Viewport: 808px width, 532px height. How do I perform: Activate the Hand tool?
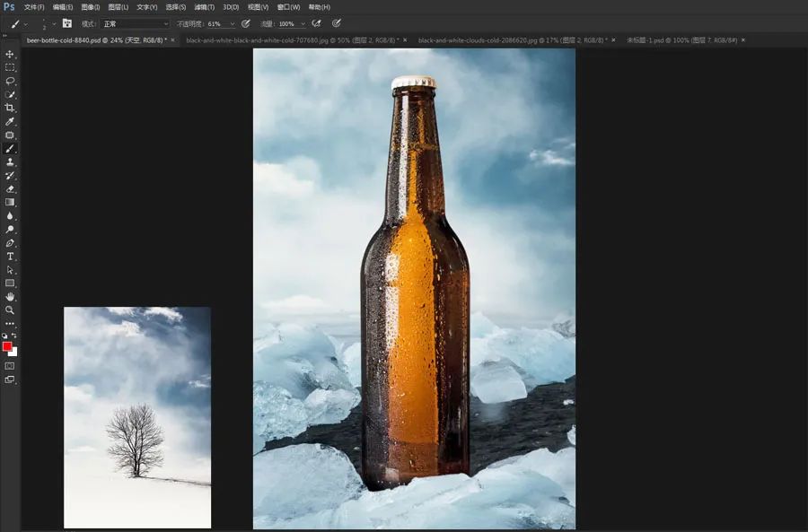point(10,297)
